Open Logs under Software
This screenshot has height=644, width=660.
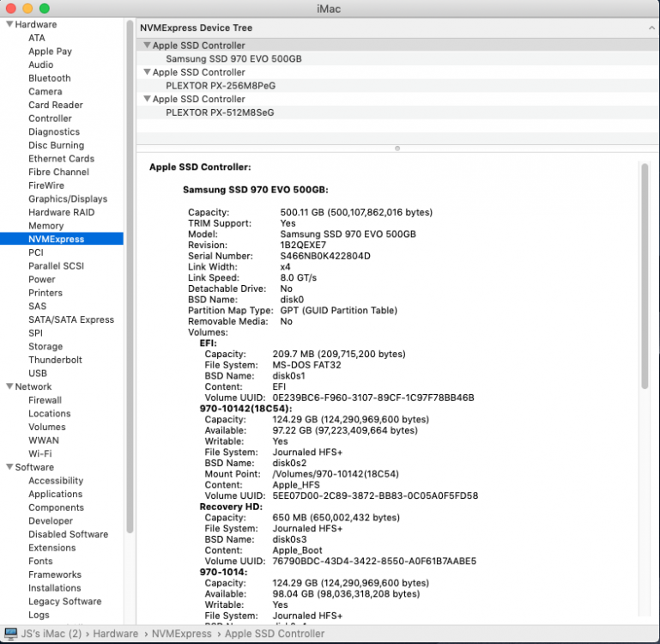tap(39, 615)
